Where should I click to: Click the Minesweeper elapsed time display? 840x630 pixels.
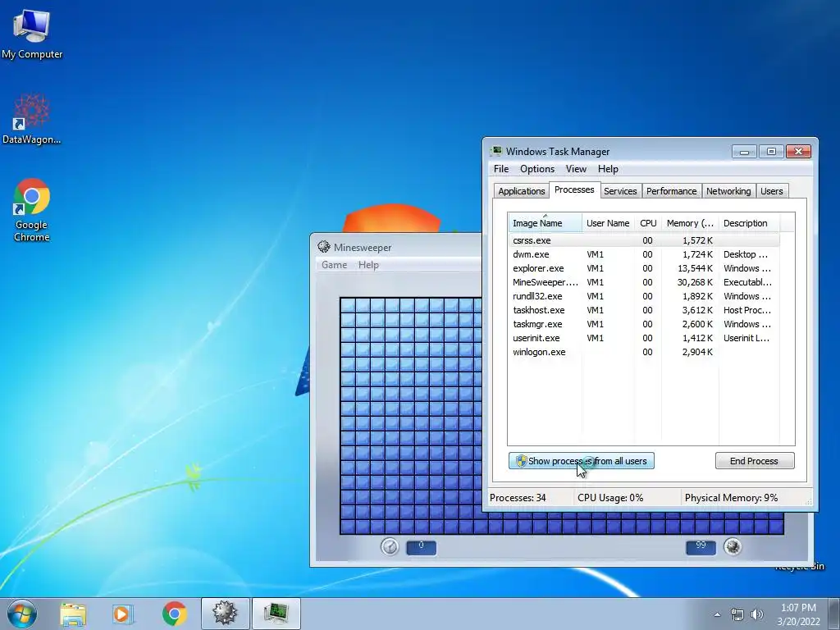coord(421,547)
